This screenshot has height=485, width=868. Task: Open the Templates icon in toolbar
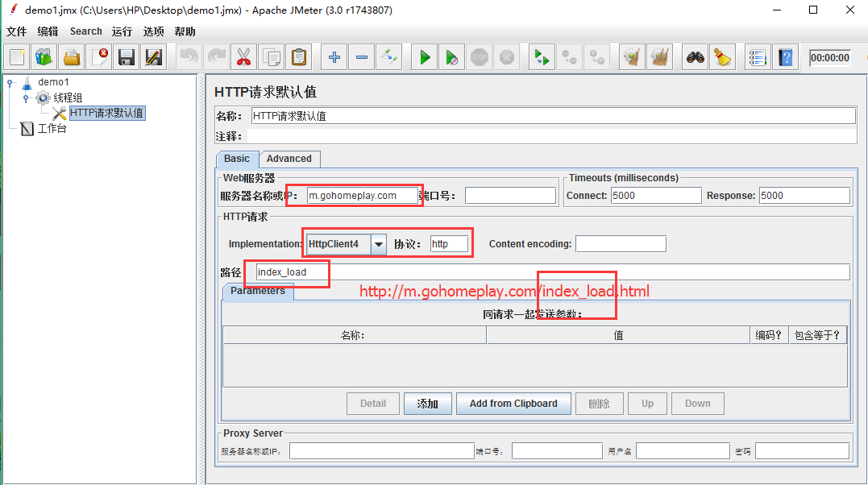pos(44,57)
